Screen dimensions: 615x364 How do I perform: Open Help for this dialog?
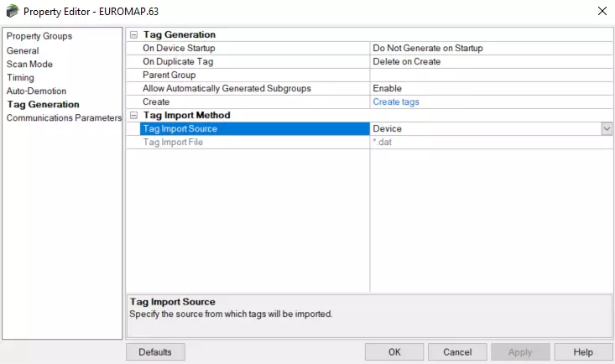583,352
